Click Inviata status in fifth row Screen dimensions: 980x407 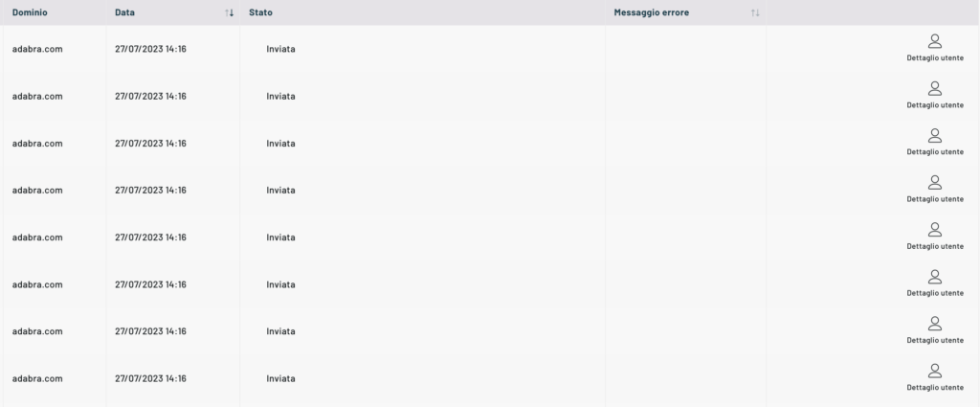[280, 237]
